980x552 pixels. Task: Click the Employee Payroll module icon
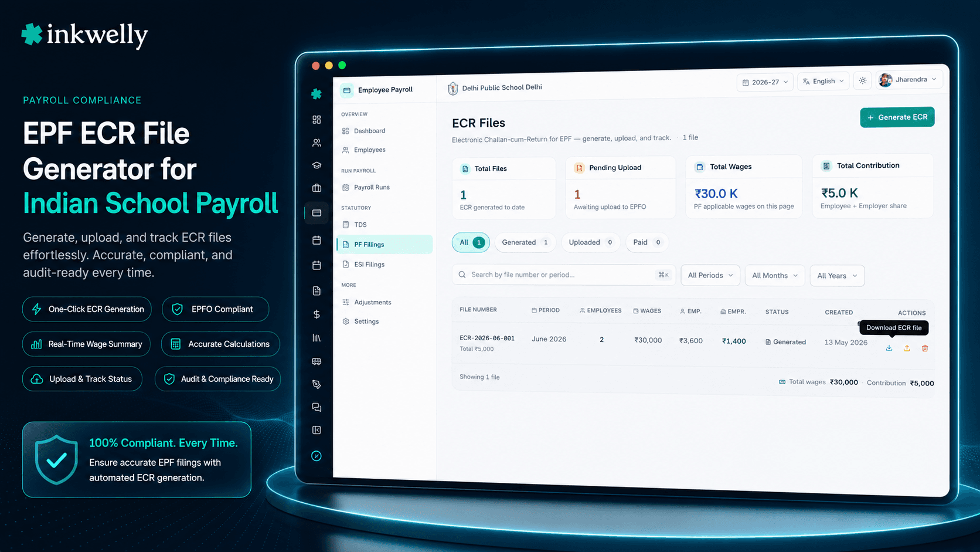coord(347,90)
